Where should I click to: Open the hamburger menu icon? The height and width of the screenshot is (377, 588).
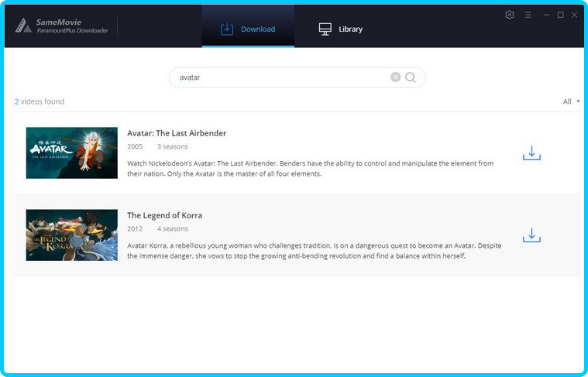pos(528,15)
